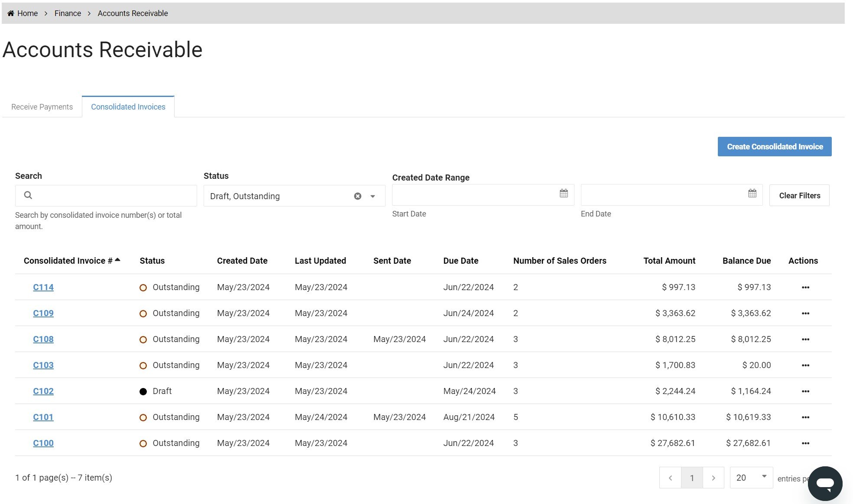Clear the Status filter selection with the x icon

click(357, 196)
